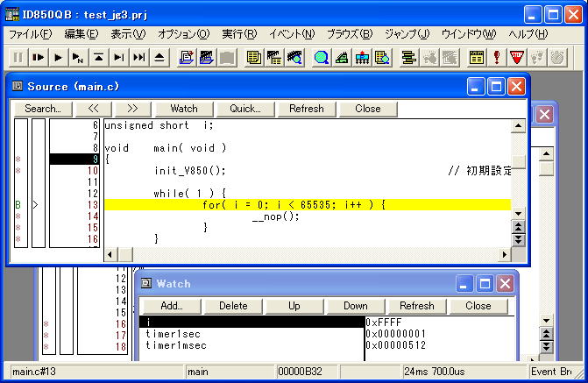Viewport: 588px width, 383px height.
Task: Open the 実行(R) menu
Action: click(239, 34)
